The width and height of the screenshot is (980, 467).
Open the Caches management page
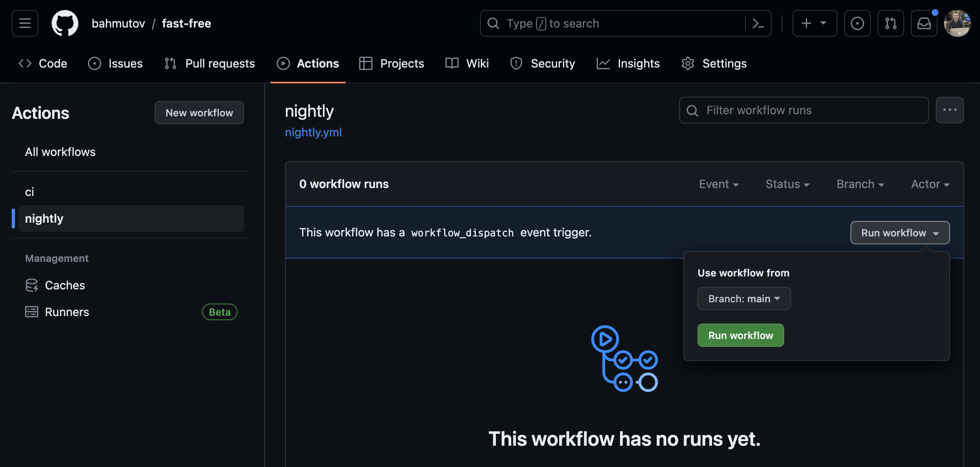65,285
